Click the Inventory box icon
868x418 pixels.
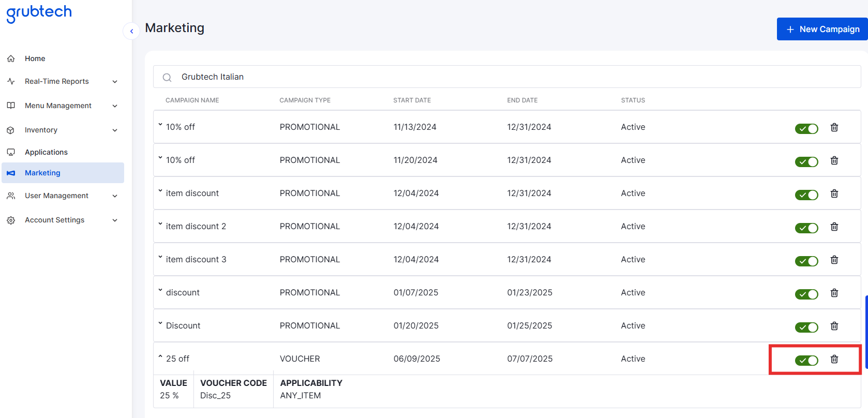point(11,130)
